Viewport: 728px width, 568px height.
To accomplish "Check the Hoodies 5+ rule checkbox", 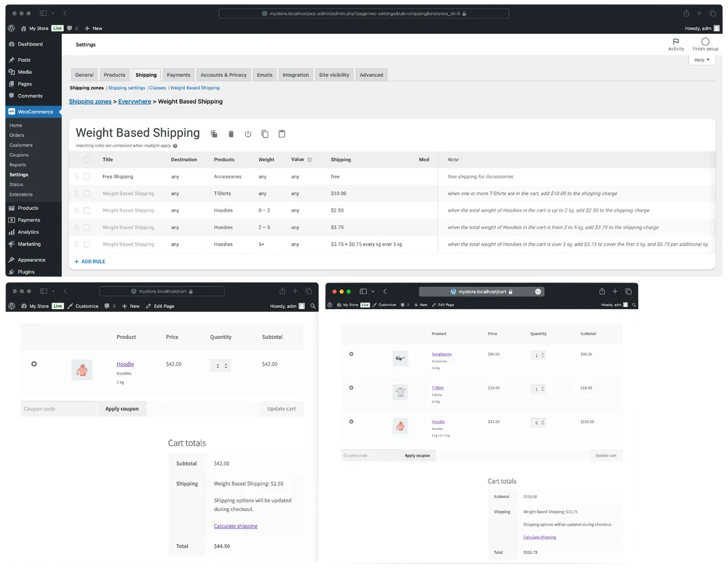I will [87, 244].
